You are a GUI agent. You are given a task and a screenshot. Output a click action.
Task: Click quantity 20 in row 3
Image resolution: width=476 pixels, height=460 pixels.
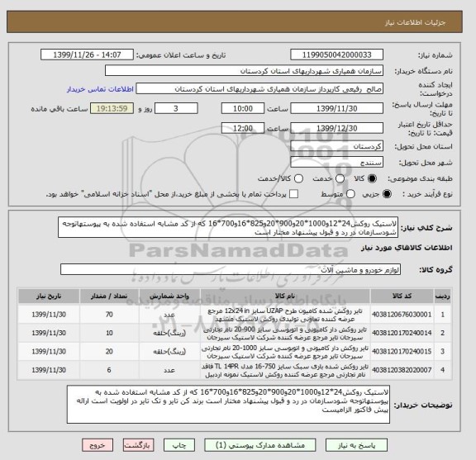coord(109,351)
